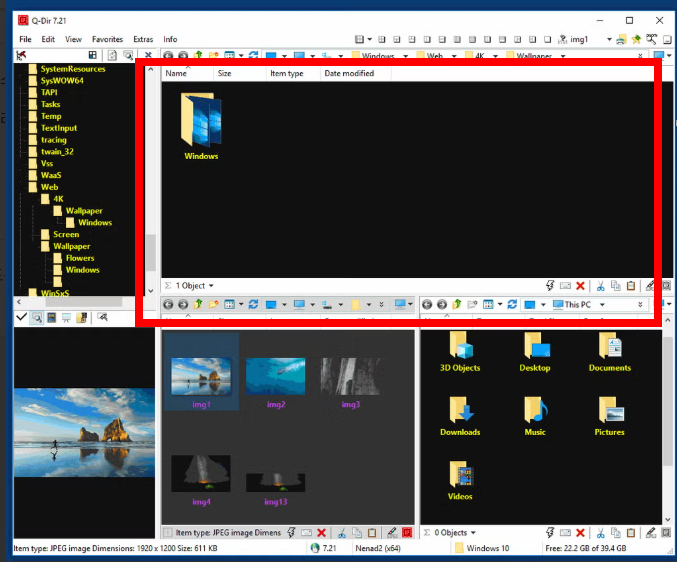Viewport: 677px width, 562px height.
Task: Click the Free 22.2 GB status bar entry
Action: pyautogui.click(x=585, y=548)
